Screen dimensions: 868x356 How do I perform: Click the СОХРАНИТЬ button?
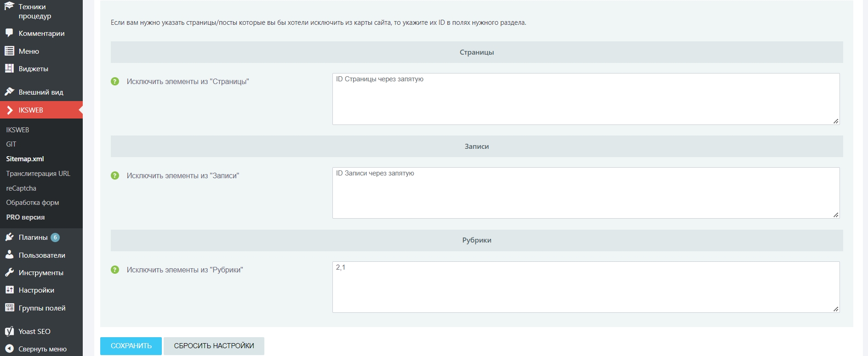(131, 346)
